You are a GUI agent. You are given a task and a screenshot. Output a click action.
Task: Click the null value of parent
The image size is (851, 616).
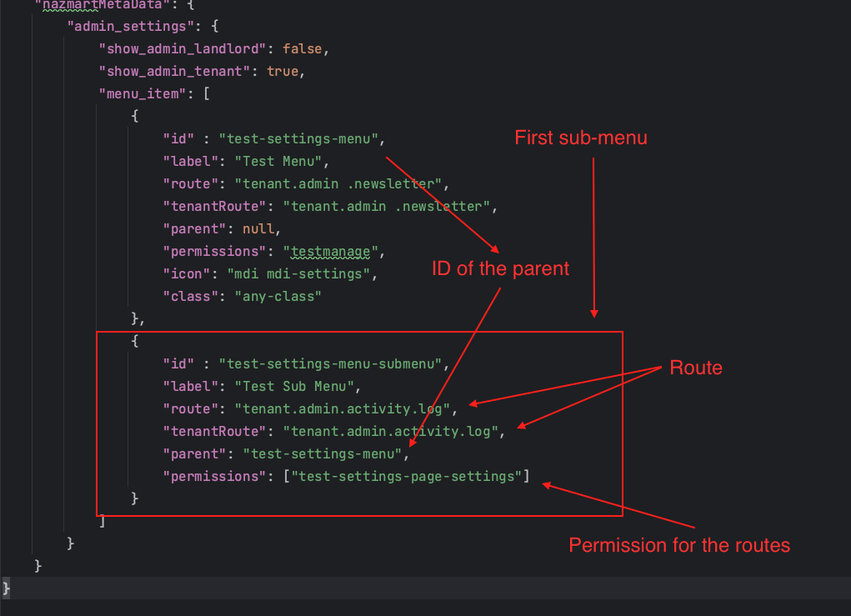(x=258, y=229)
